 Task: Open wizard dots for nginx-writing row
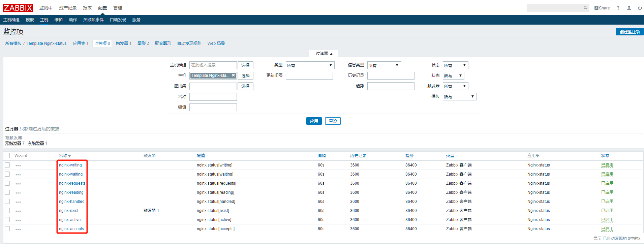point(18,165)
